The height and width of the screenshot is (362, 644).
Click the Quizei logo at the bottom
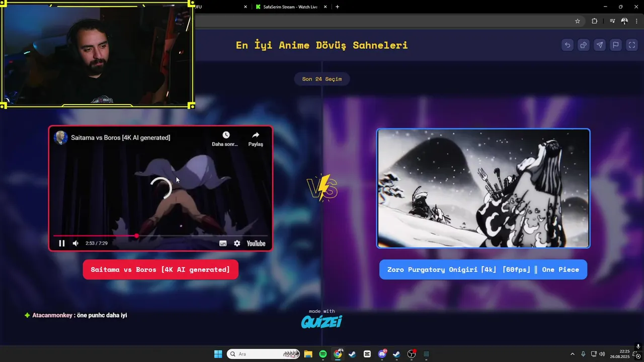(x=321, y=321)
